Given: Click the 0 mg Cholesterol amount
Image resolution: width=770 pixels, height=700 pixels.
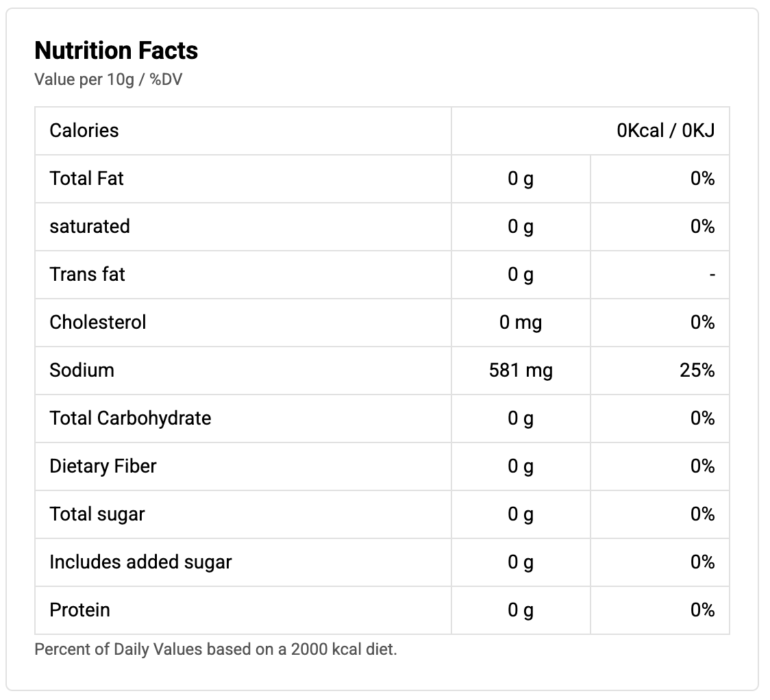Looking at the screenshot, I should coord(520,323).
